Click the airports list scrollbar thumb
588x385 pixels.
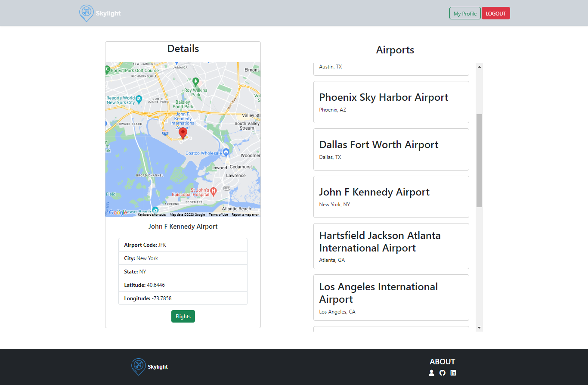click(480, 161)
